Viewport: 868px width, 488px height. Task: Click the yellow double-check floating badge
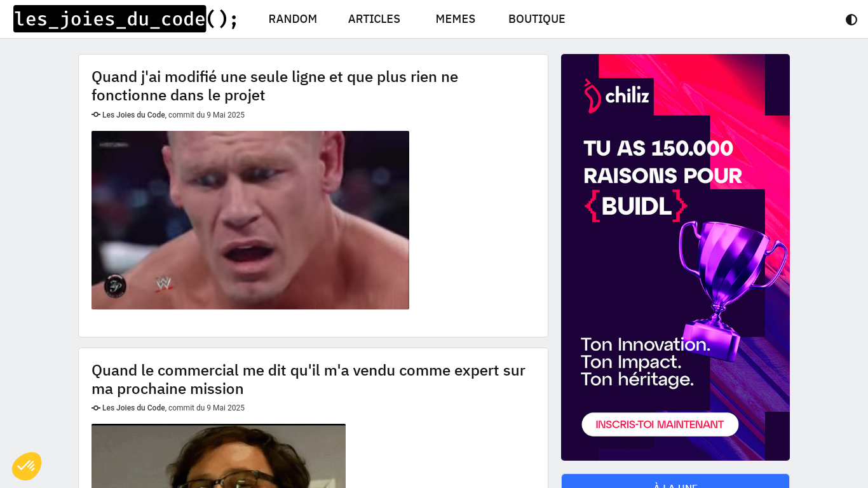[x=27, y=466]
